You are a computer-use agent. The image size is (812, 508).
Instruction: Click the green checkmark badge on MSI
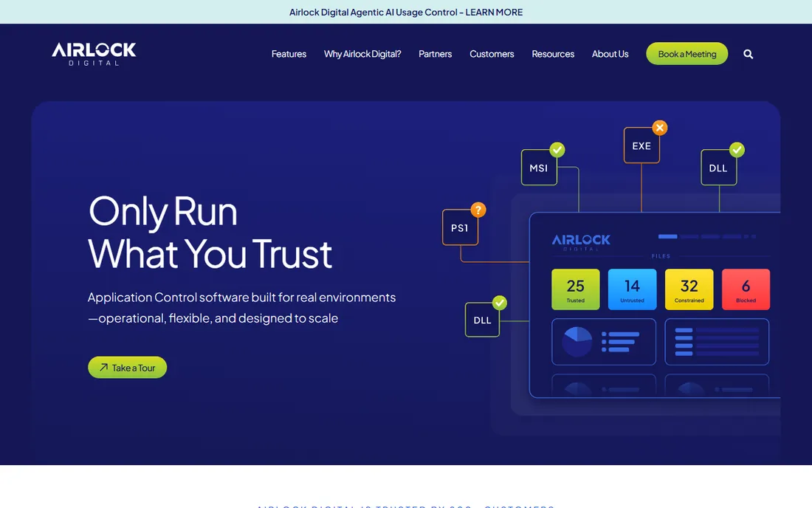tap(557, 150)
